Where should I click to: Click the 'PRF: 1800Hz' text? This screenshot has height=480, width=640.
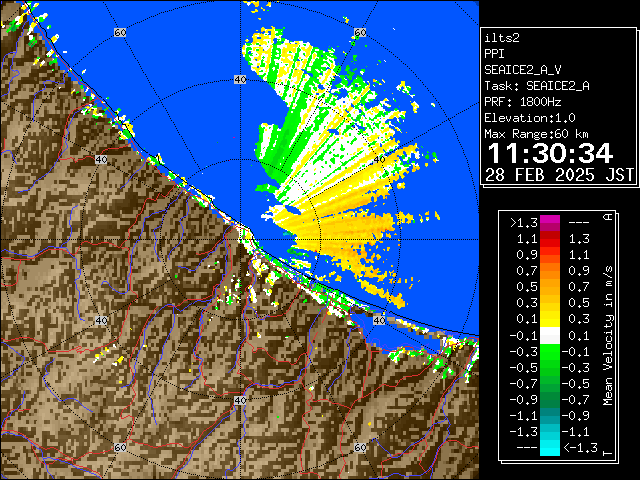tap(523, 102)
